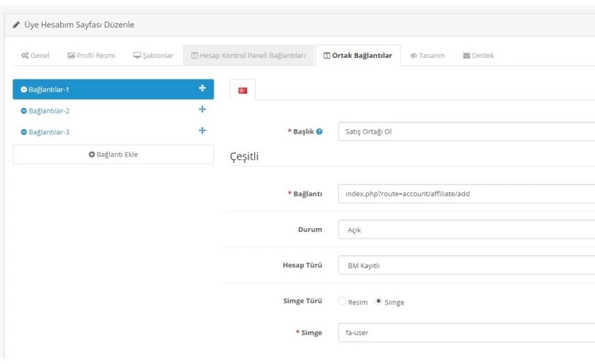Click the Hesap Türü label
The height and width of the screenshot is (364, 595).
click(x=302, y=265)
